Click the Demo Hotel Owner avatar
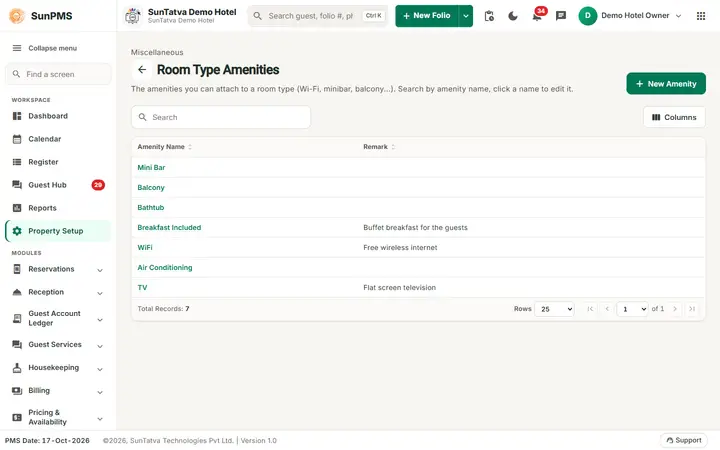720x450 pixels. [x=587, y=16]
